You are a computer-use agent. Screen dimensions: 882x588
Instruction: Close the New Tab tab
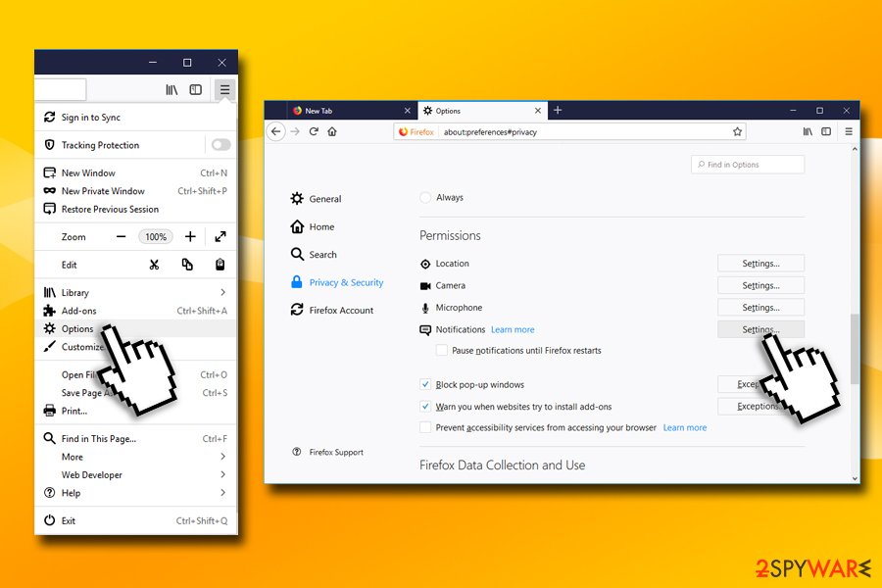coord(408,111)
